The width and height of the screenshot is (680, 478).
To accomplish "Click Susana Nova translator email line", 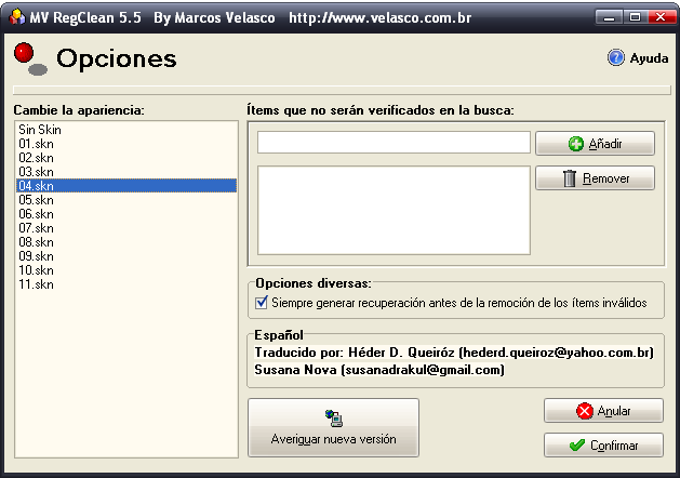I will click(x=379, y=370).
